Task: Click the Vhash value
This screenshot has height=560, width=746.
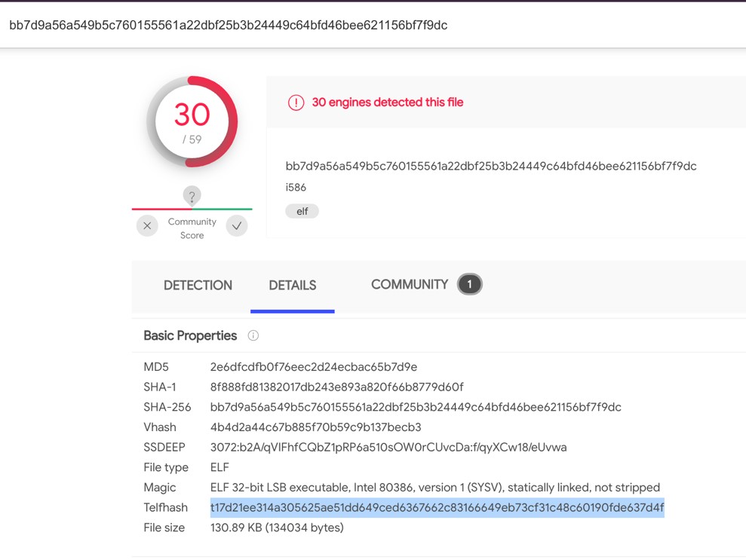Action: [x=315, y=427]
